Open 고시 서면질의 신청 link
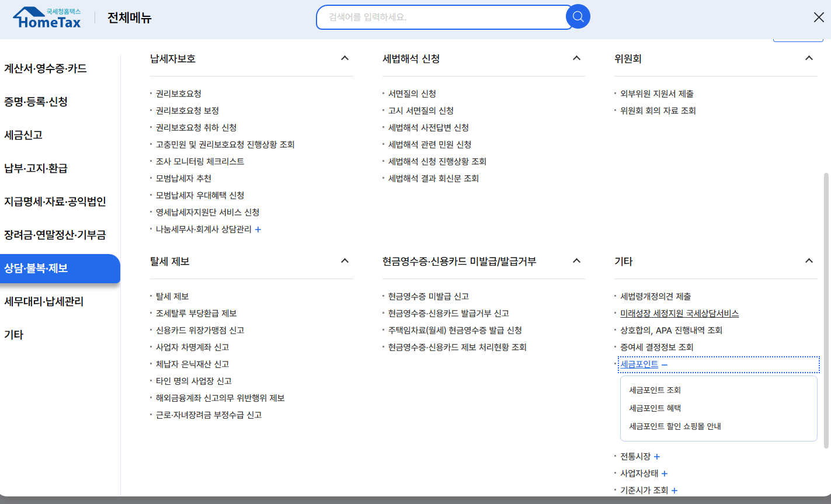The height and width of the screenshot is (504, 831). 421,110
